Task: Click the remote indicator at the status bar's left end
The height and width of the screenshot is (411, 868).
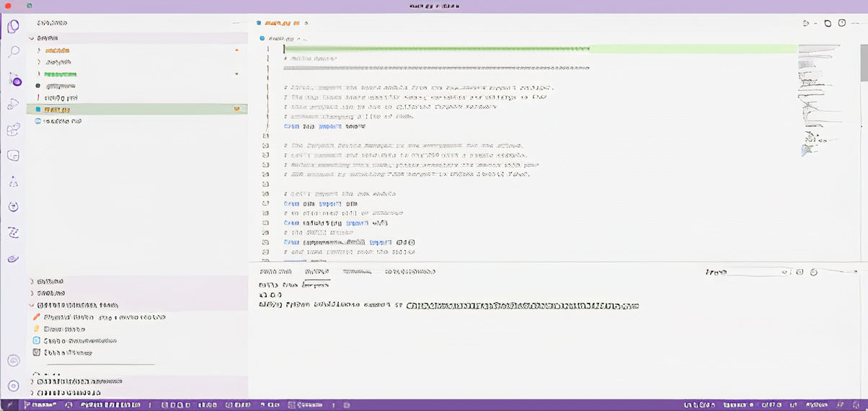Action: (x=9, y=405)
